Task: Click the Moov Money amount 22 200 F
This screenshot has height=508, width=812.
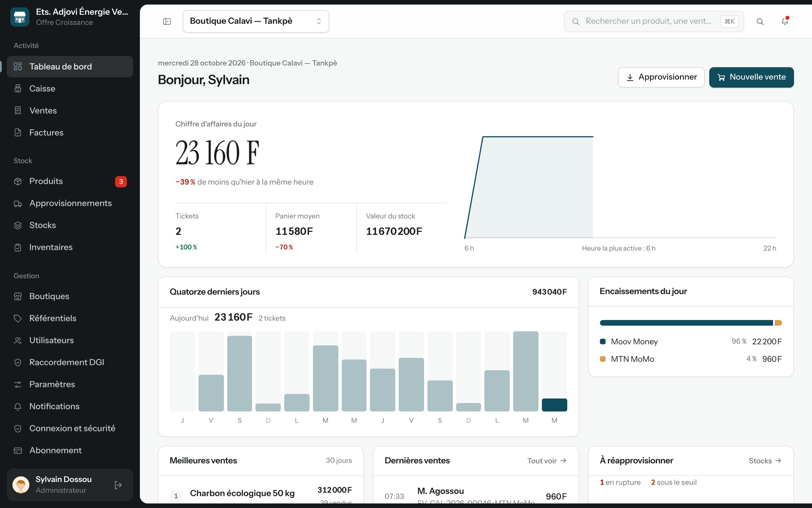Action: click(x=767, y=341)
